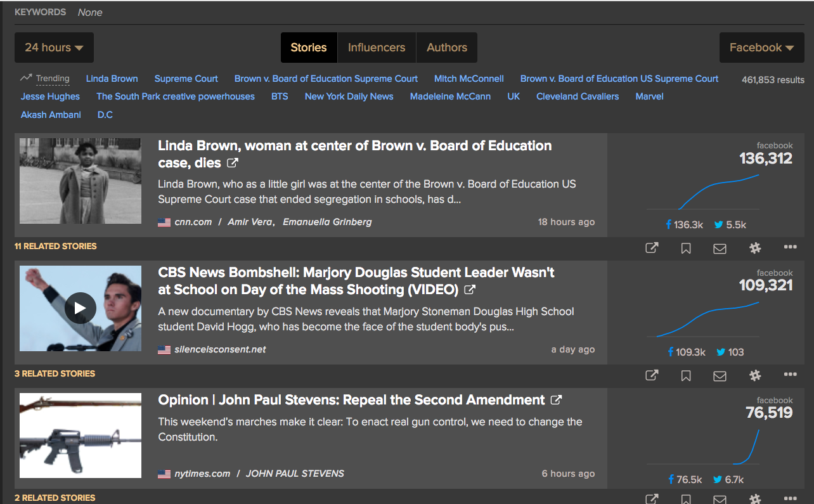Image resolution: width=814 pixels, height=504 pixels.
Task: Open settings gear for CBS News Bombshell story
Action: click(755, 375)
